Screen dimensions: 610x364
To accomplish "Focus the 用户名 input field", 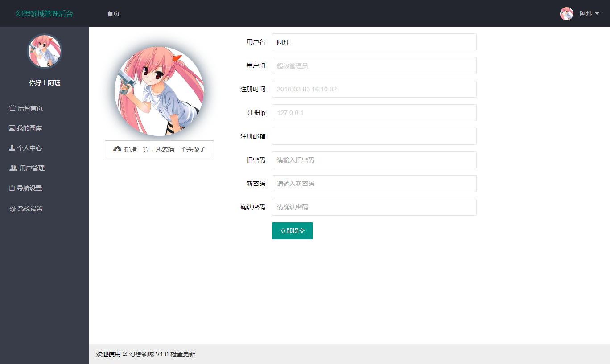I will point(374,42).
